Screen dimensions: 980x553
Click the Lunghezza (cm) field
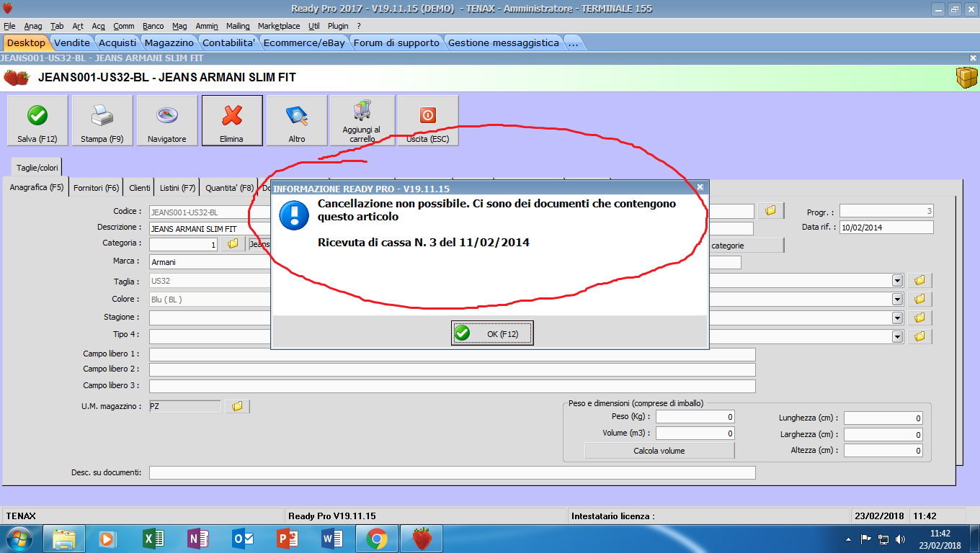[x=883, y=418]
